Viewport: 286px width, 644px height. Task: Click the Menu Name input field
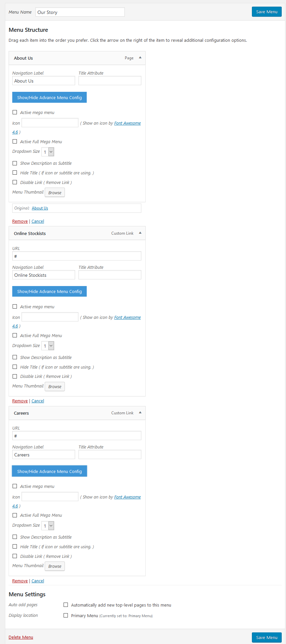[x=80, y=12]
